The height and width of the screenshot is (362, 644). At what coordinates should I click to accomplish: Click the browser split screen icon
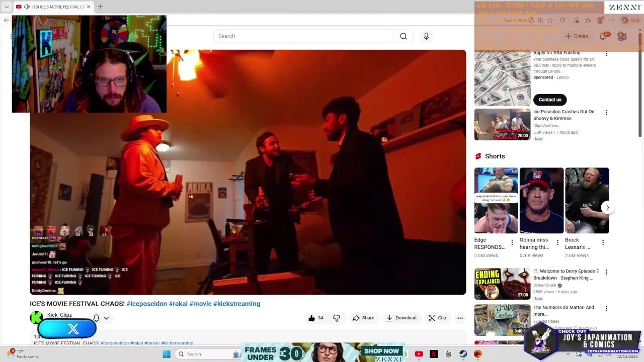(540, 20)
